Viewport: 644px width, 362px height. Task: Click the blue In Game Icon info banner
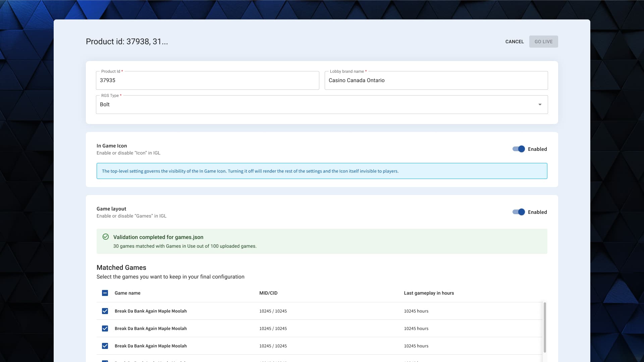pyautogui.click(x=322, y=171)
